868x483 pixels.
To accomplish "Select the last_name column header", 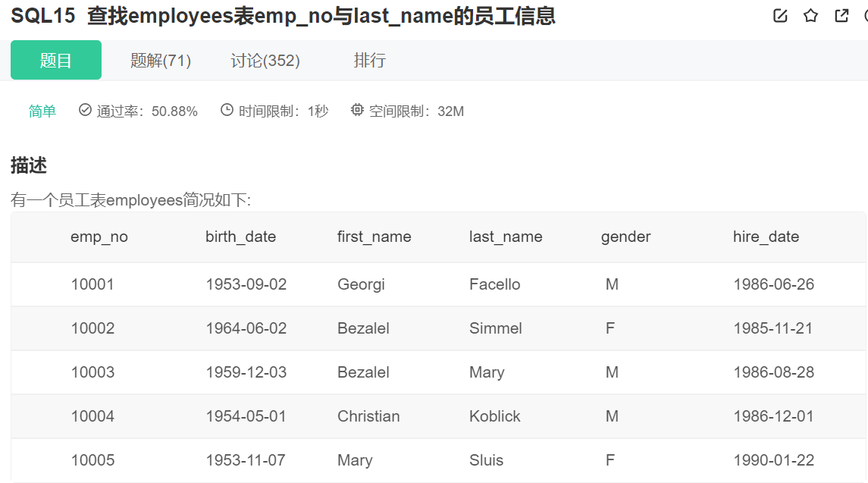I will pos(506,237).
